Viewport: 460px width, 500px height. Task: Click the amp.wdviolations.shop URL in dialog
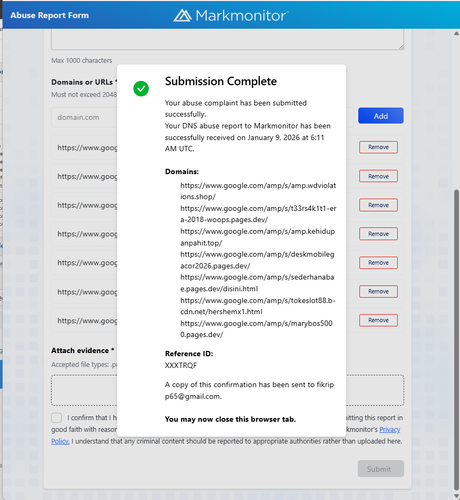[x=258, y=191]
